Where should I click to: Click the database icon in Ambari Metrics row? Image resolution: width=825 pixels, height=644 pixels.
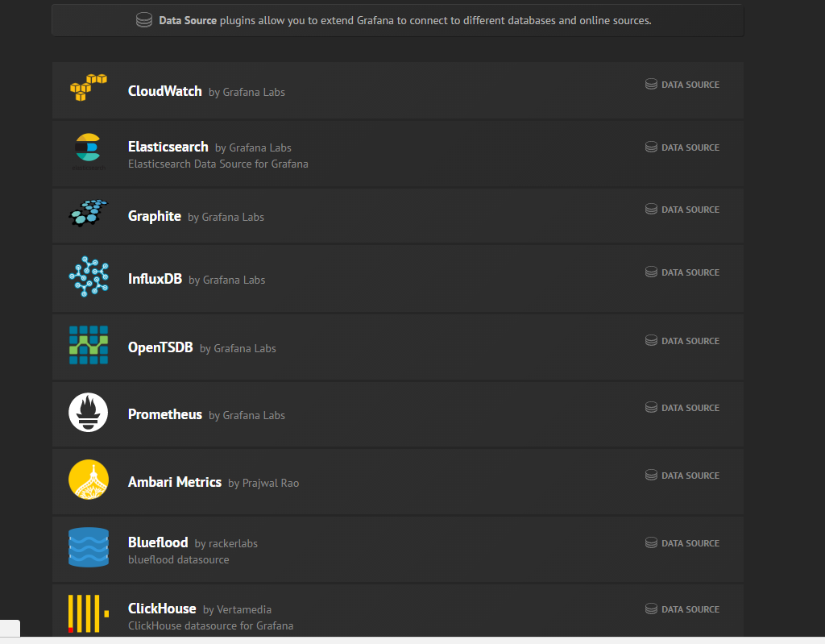pos(651,475)
